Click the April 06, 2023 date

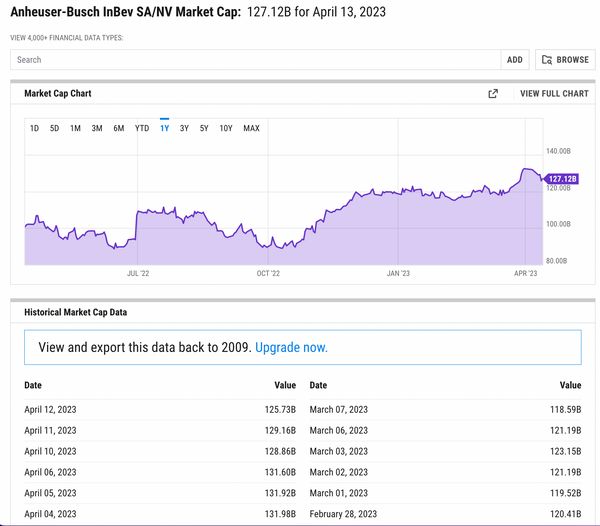[50, 472]
